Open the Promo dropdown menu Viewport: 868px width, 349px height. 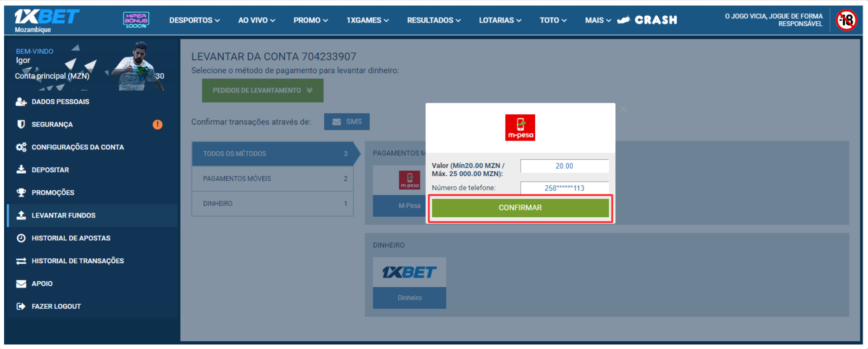point(311,20)
